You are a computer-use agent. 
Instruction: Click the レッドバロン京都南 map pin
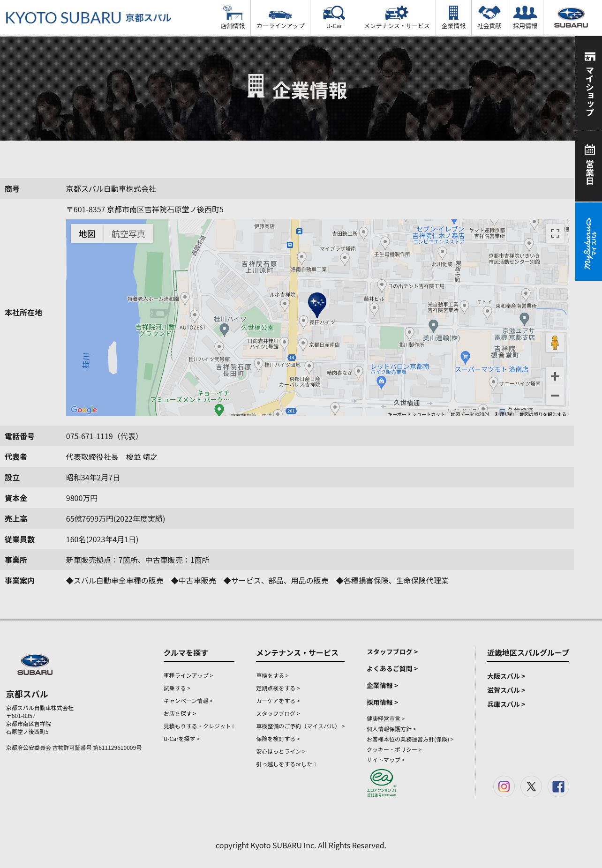click(x=381, y=382)
